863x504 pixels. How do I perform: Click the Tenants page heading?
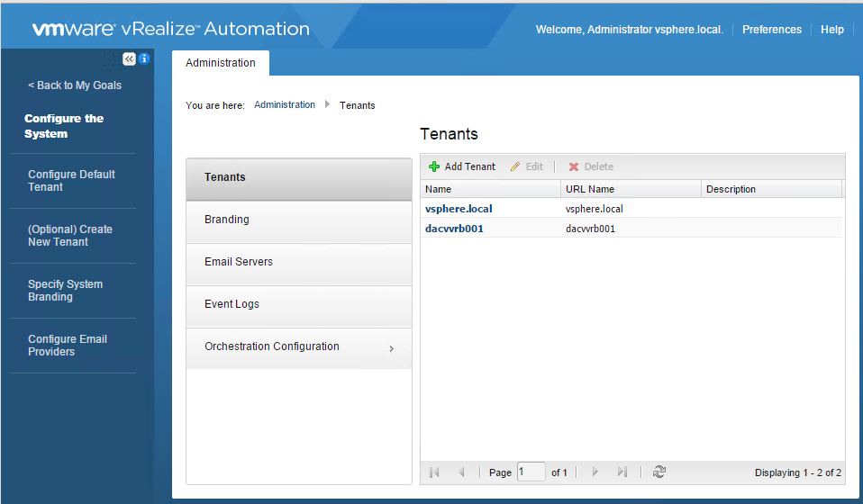pyautogui.click(x=449, y=134)
